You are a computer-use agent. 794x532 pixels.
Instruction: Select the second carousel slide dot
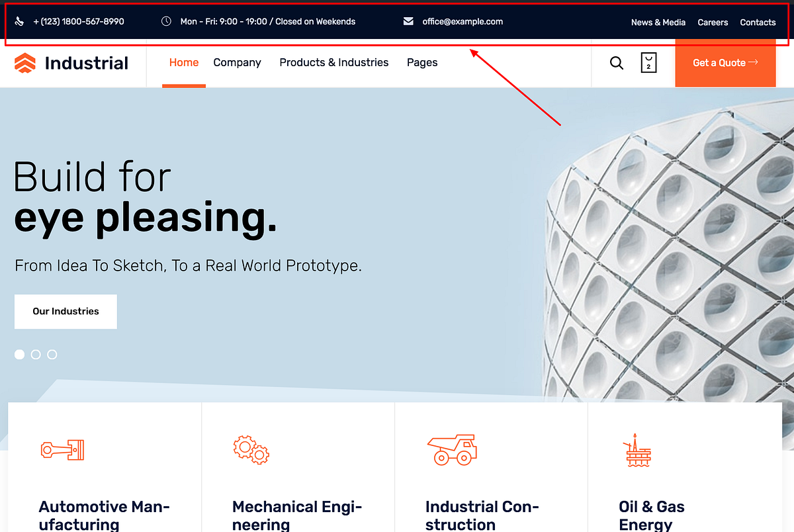click(36, 354)
